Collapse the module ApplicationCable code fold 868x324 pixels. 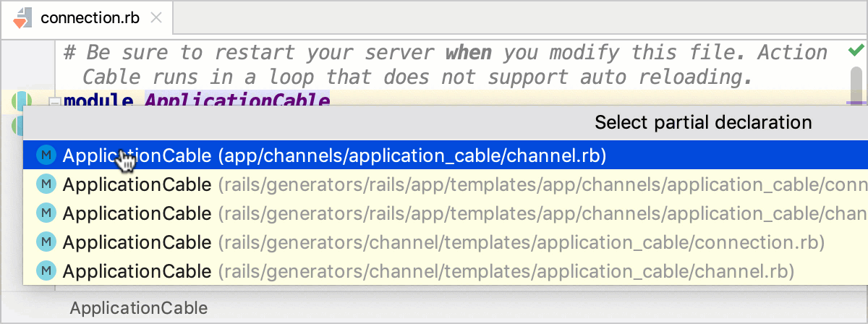pos(54,101)
